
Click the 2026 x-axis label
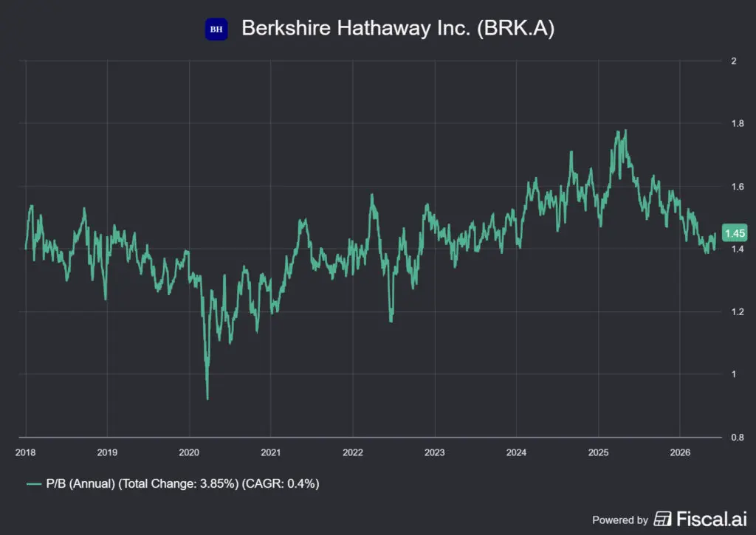[680, 452]
